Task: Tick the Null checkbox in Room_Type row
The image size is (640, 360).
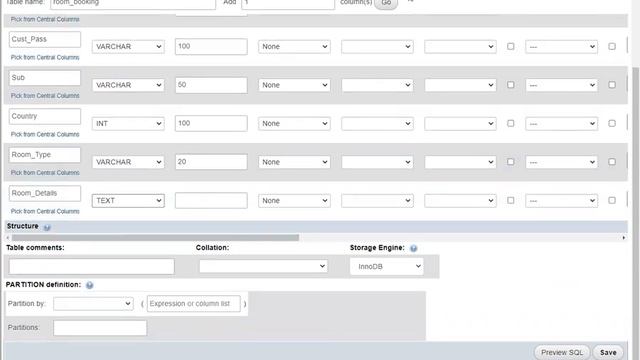Action: (x=510, y=162)
